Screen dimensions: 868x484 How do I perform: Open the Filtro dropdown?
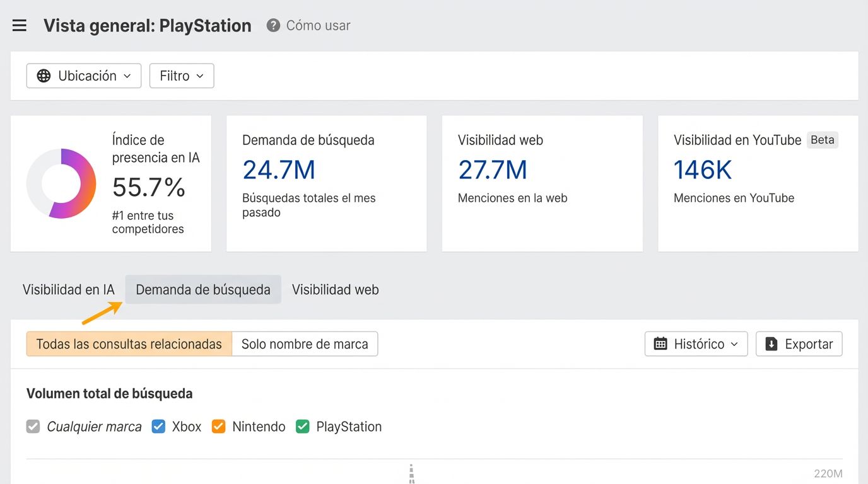click(x=182, y=76)
